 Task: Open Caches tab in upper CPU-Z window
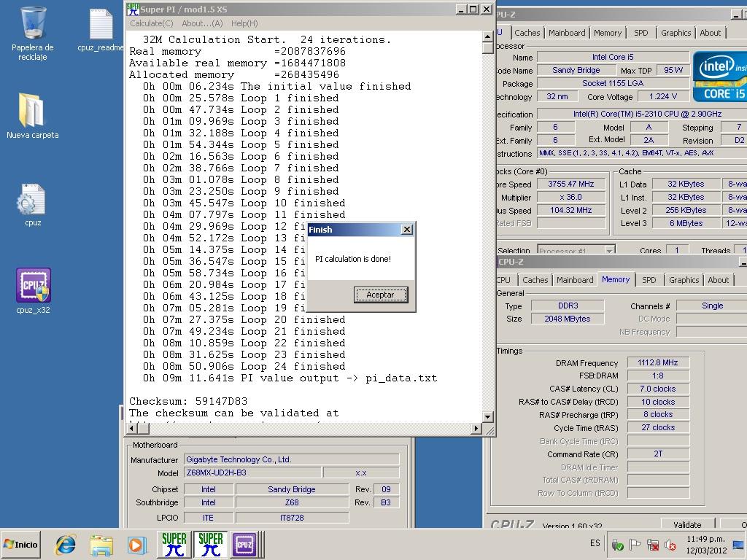(527, 33)
